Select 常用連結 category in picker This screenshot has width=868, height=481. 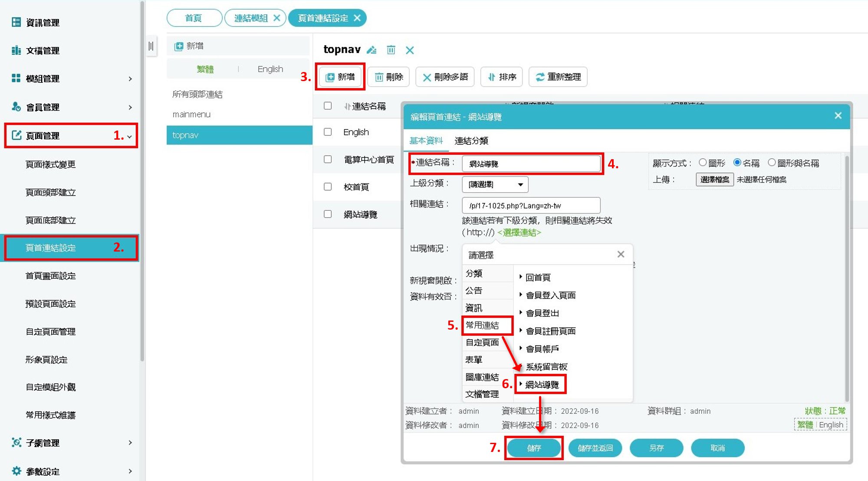(x=487, y=325)
